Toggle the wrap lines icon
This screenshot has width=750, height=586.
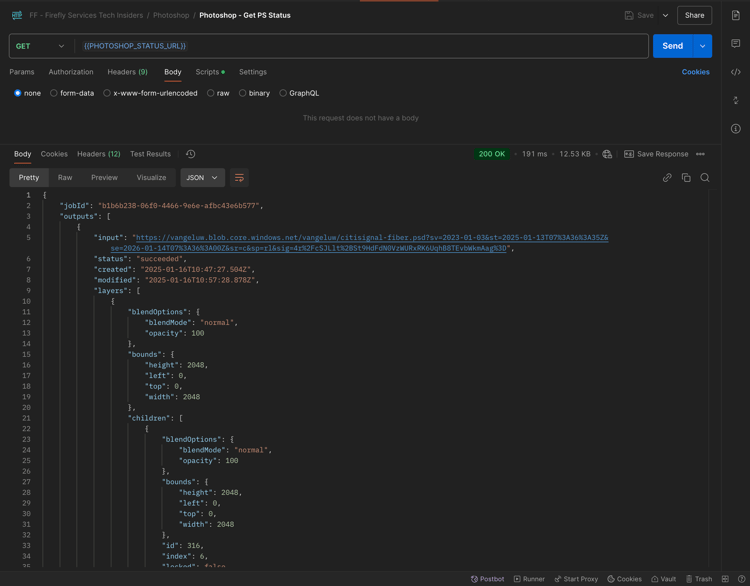pyautogui.click(x=239, y=177)
